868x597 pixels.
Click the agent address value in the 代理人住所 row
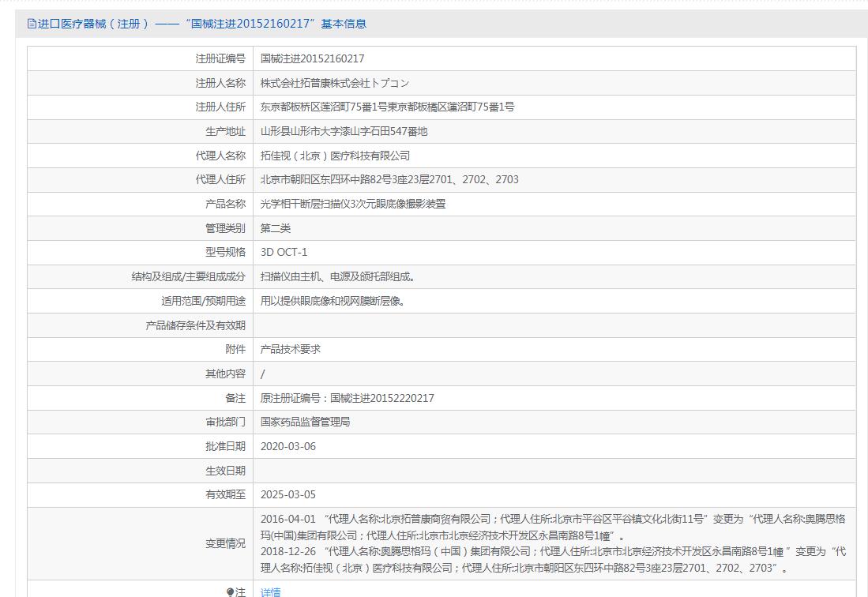pos(389,179)
